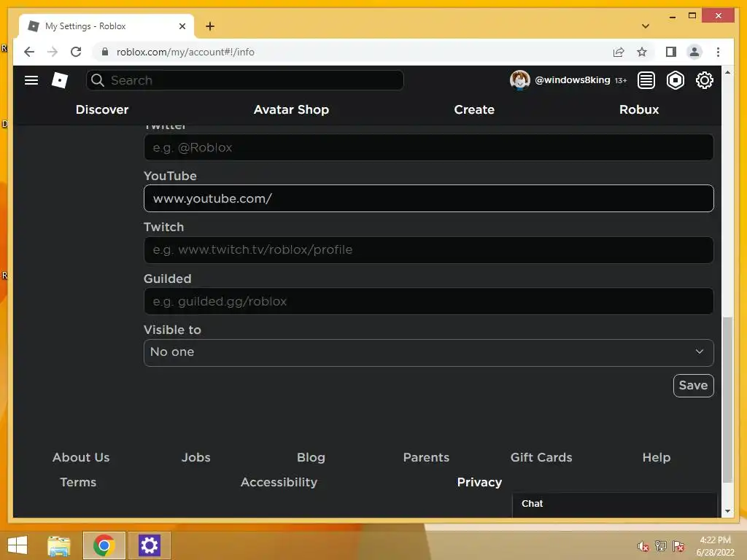Open the Robux balance hexagon icon
Image resolution: width=747 pixels, height=560 pixels.
click(675, 80)
